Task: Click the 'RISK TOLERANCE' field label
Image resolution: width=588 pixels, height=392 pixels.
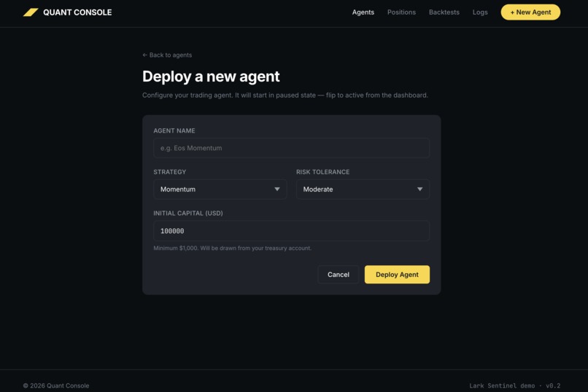Action: 322,172
